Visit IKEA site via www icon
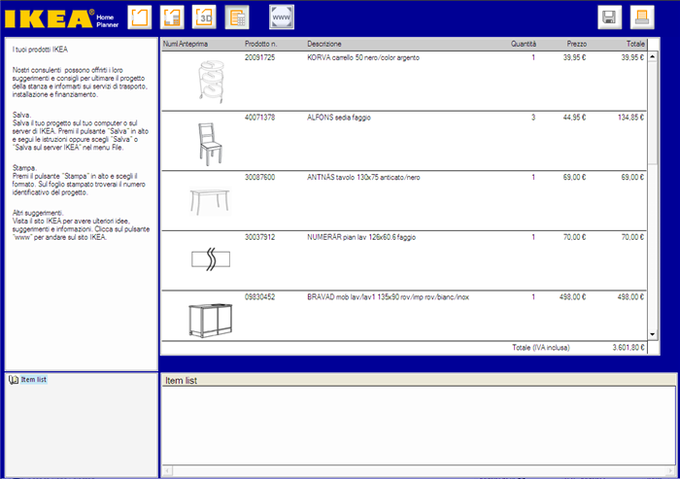The width and height of the screenshot is (680, 479). [281, 17]
